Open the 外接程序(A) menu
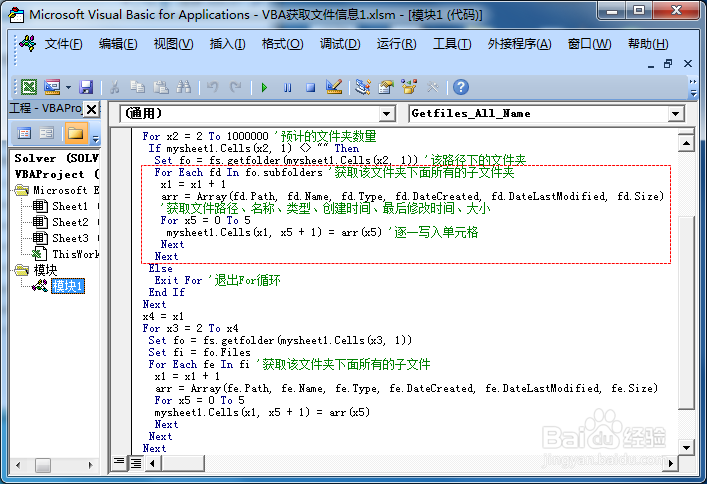The width and height of the screenshot is (707, 484). pos(519,44)
